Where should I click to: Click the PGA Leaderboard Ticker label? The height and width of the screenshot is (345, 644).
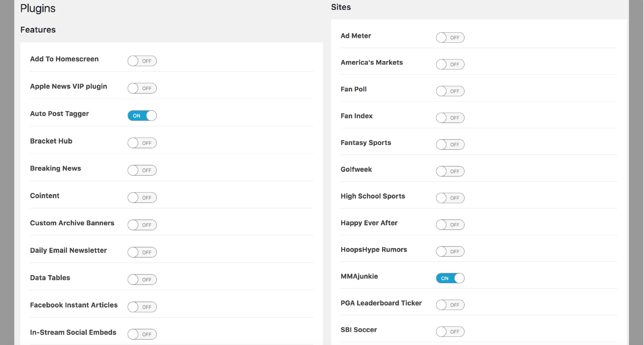click(x=381, y=303)
